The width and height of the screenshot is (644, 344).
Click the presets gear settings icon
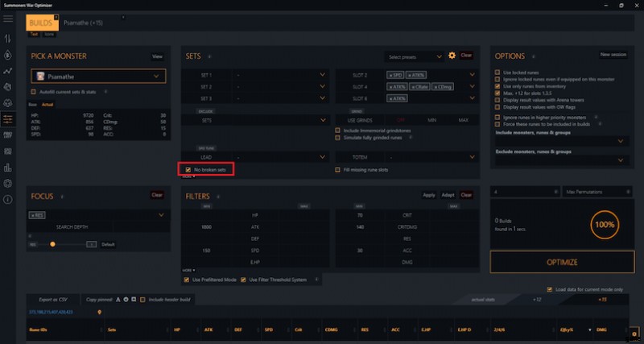pos(452,56)
